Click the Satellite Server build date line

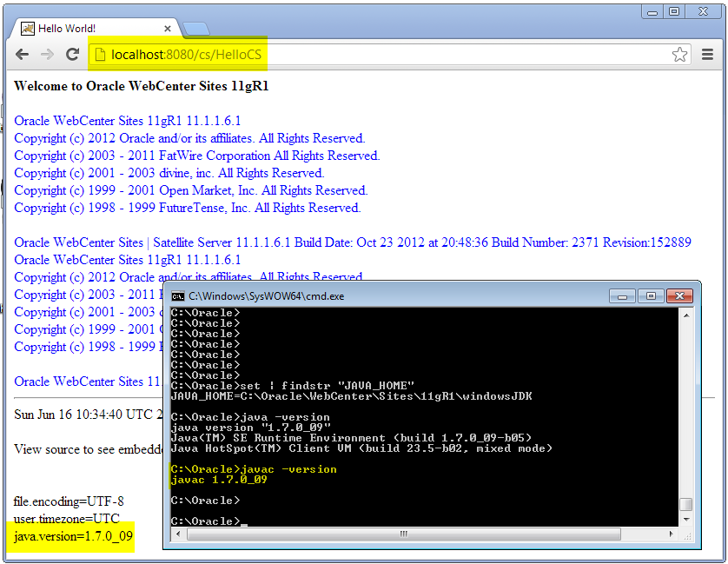pyautogui.click(x=353, y=242)
